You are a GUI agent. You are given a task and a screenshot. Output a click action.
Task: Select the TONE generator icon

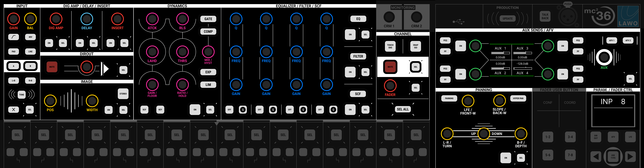pos(22,95)
